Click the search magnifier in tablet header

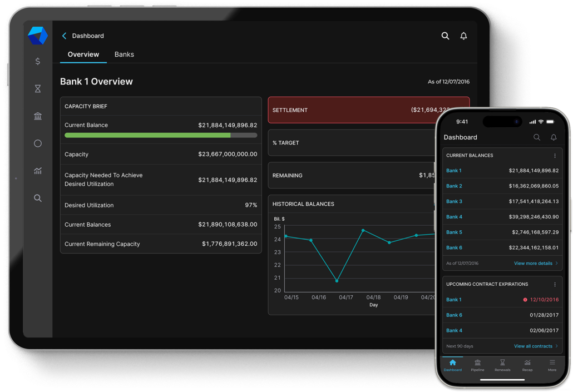click(x=445, y=36)
